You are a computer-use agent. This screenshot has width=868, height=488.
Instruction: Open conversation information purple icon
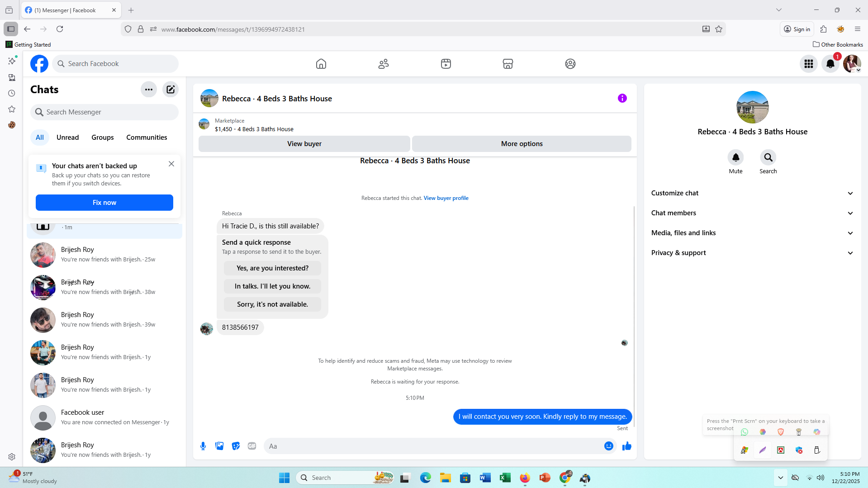pyautogui.click(x=622, y=98)
